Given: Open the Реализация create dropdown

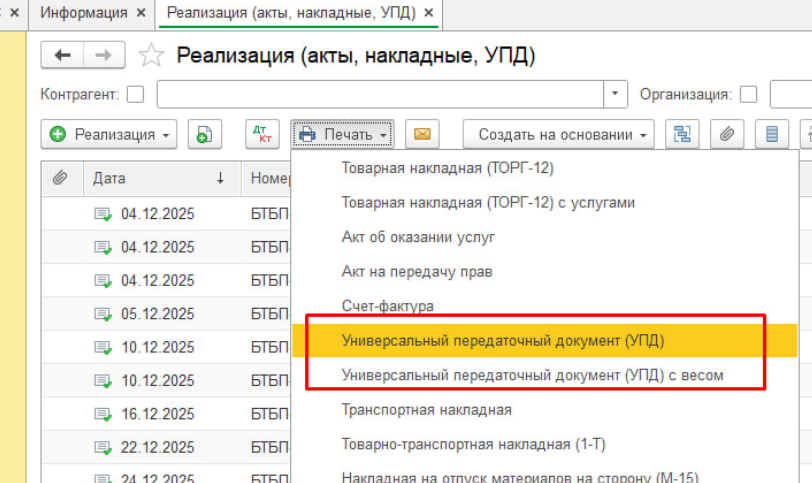Looking at the screenshot, I should tap(110, 134).
